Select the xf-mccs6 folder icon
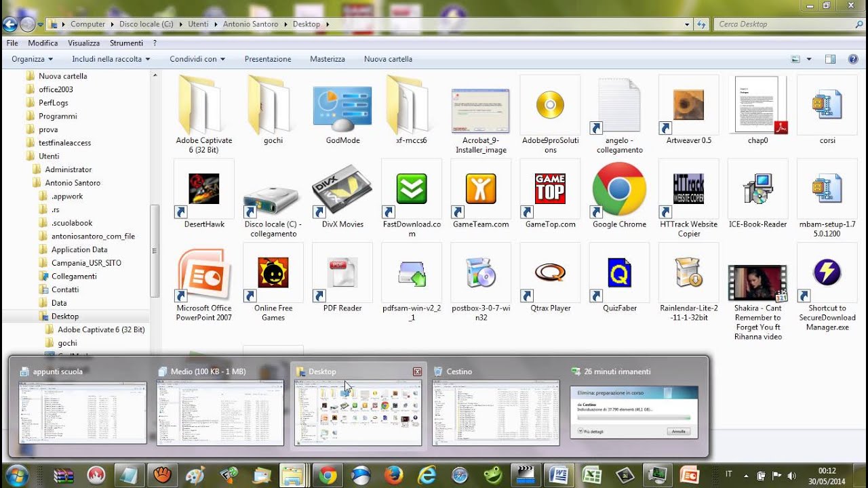Viewport: 868px width, 488px height. pos(412,110)
